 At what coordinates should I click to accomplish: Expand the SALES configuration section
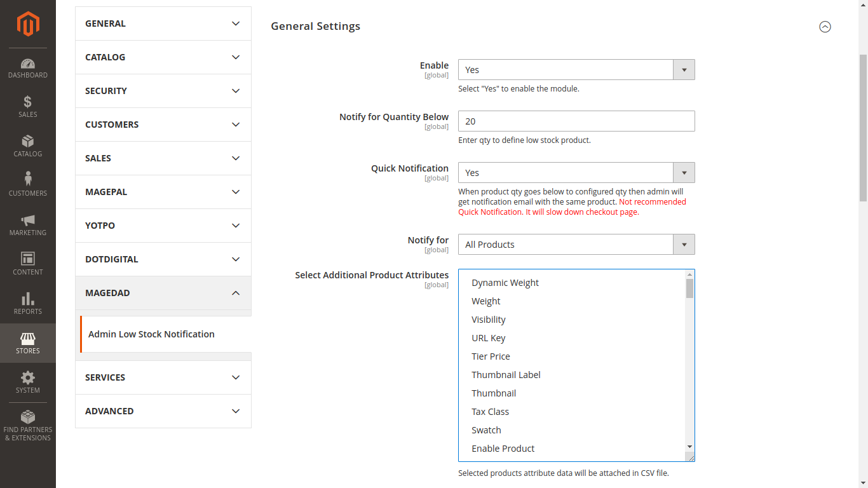click(x=163, y=158)
